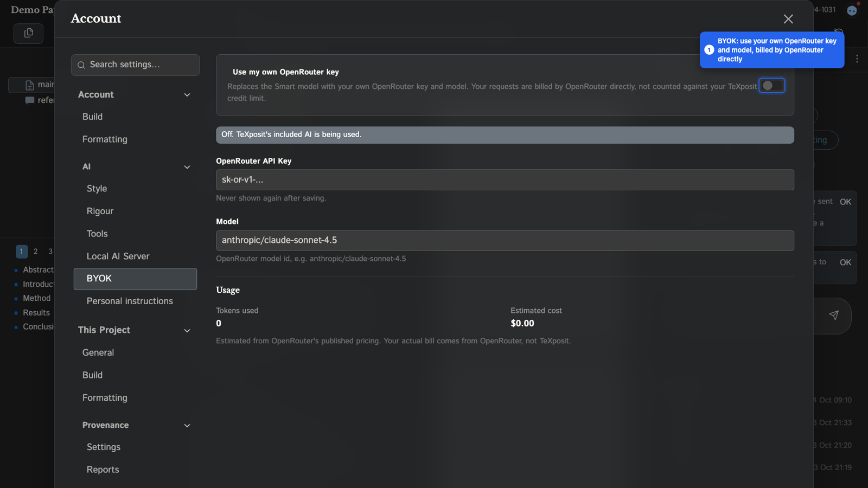
Task: Focus the Search settings field
Action: 135,65
